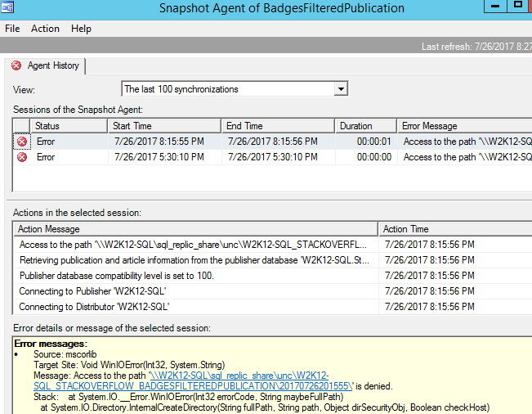Screen dimensions: 532x414
Task: Sort sessions by the Start Time column
Action: (163, 126)
